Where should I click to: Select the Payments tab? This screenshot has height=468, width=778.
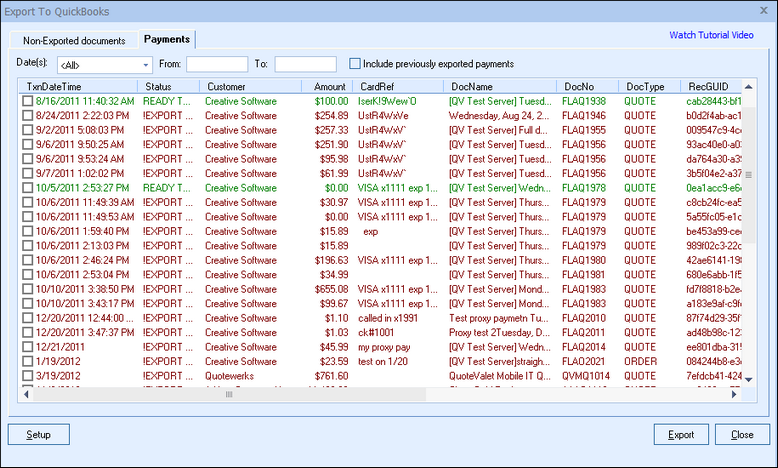click(166, 40)
